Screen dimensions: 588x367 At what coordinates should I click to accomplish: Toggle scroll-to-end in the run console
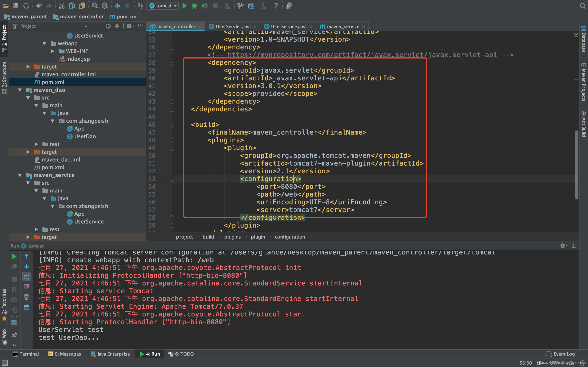point(27,287)
